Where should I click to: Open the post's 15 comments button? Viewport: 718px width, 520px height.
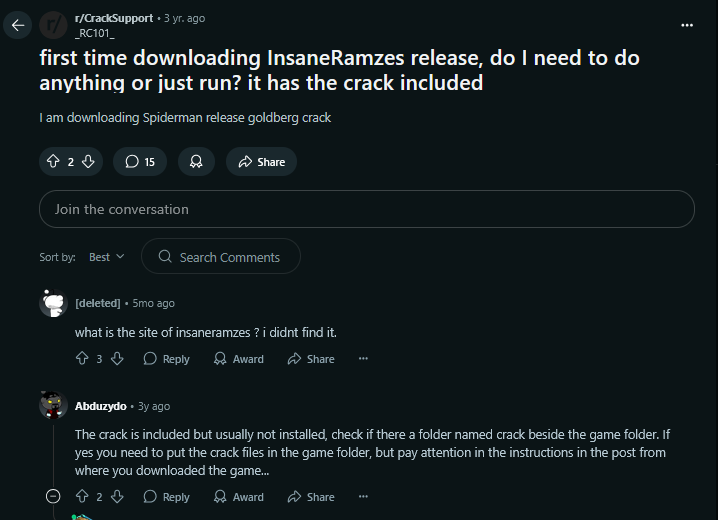point(140,162)
